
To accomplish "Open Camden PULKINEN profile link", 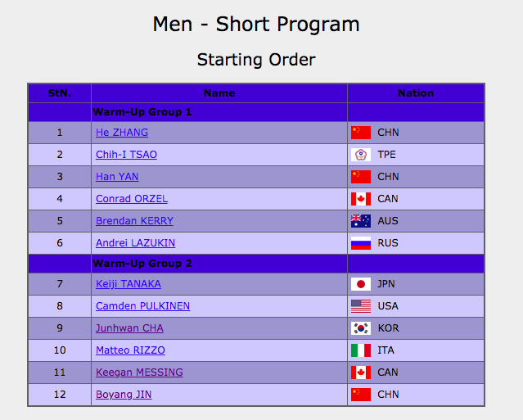I will (142, 306).
